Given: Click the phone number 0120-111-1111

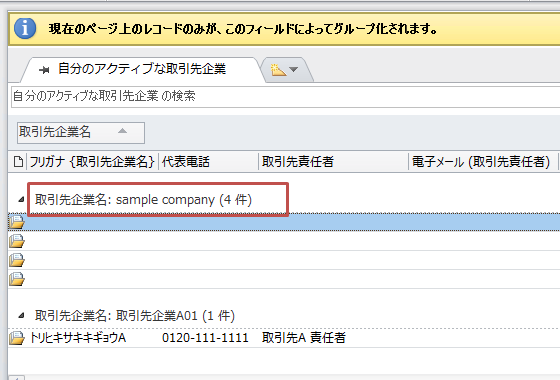Looking at the screenshot, I should (205, 338).
